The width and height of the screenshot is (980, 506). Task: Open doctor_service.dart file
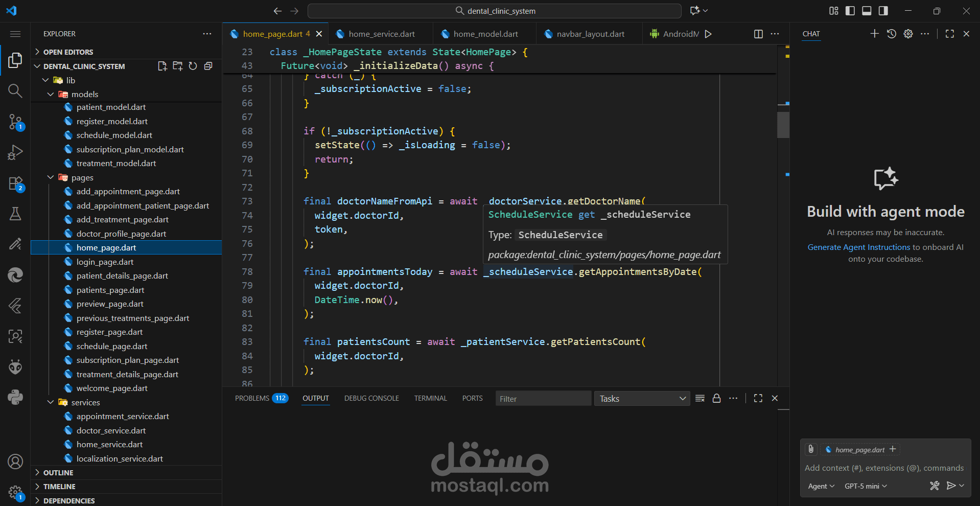[x=127, y=430]
